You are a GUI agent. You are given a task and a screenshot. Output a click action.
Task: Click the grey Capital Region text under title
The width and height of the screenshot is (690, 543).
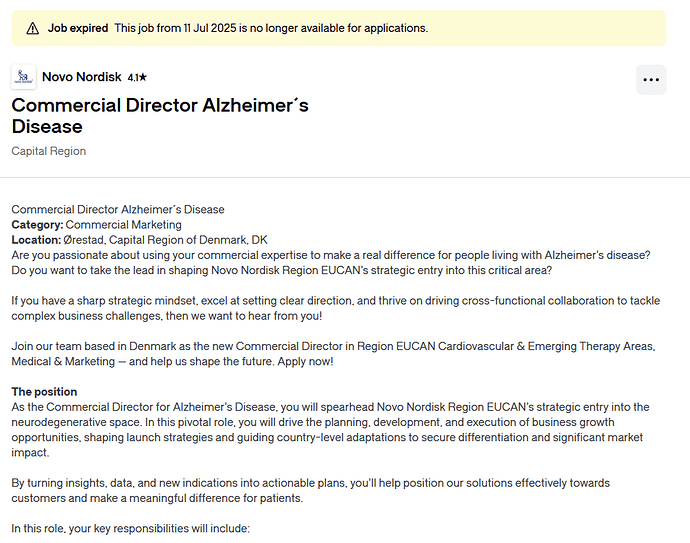pos(49,151)
